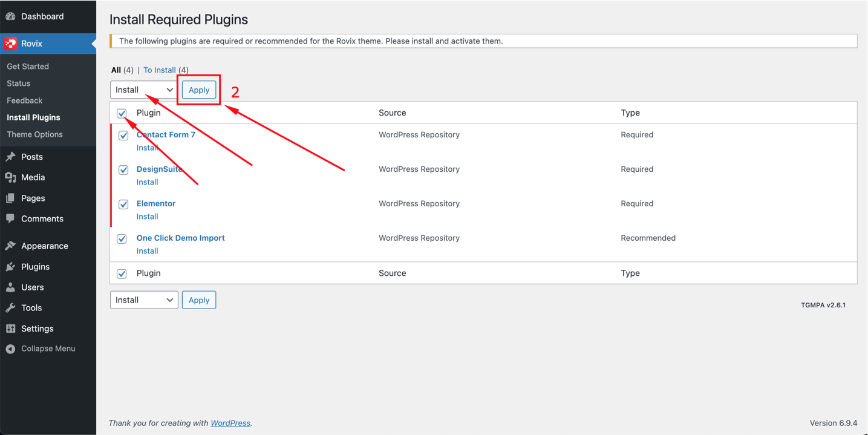Uncheck the Contact Form 7 checkbox
The image size is (868, 435).
123,136
